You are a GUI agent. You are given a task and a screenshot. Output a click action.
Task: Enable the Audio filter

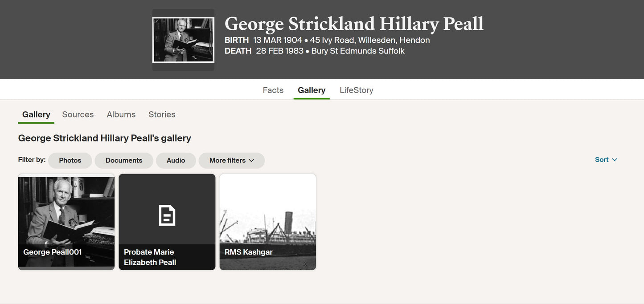click(x=176, y=160)
